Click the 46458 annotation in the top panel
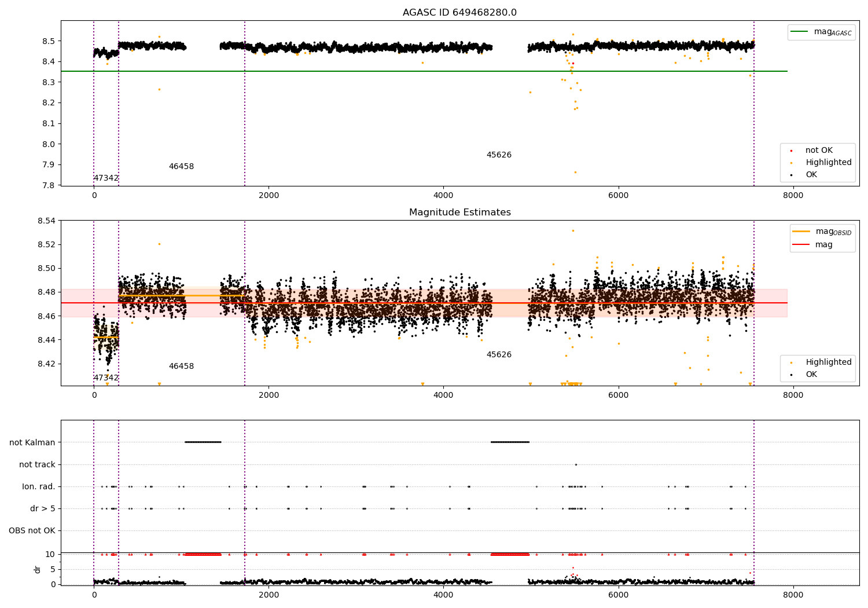 click(x=181, y=167)
